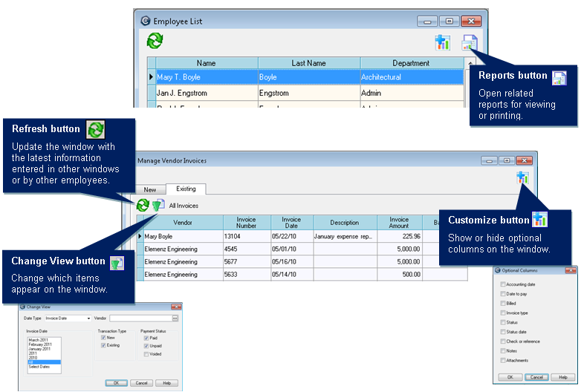Open Reports icon in Employee List toolbar
Screen dimensions: 584x392
pyautogui.click(x=470, y=42)
